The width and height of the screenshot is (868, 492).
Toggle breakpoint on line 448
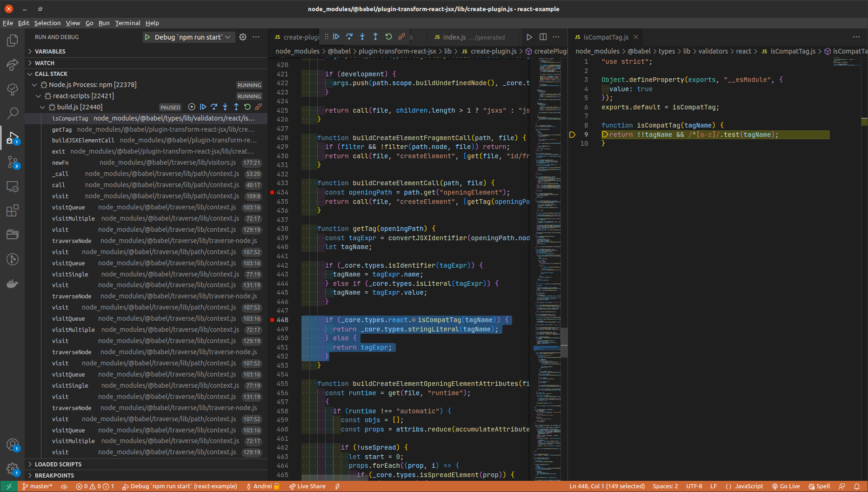[272, 320]
